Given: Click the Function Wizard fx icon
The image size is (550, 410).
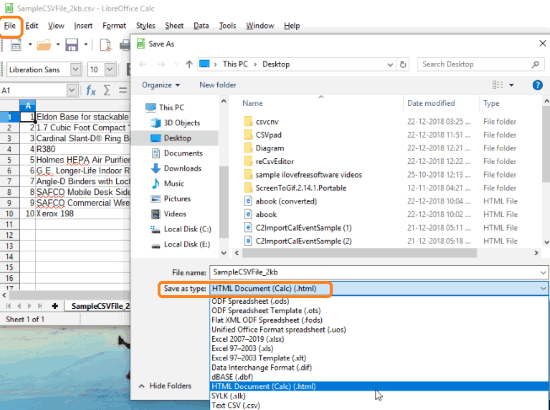Looking at the screenshot, I should (91, 90).
